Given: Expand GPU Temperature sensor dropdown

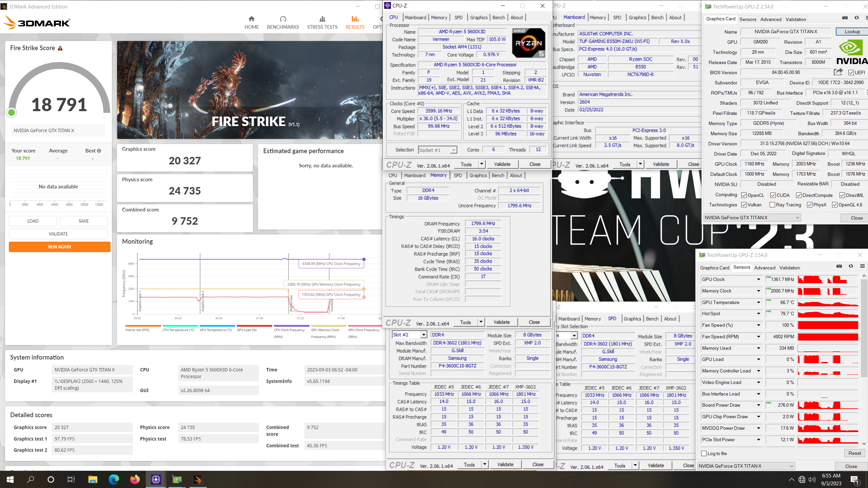Looking at the screenshot, I should pyautogui.click(x=759, y=302).
